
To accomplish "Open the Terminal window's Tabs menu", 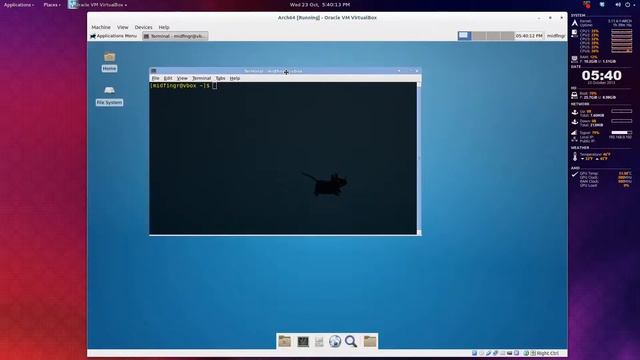I will click(x=220, y=78).
